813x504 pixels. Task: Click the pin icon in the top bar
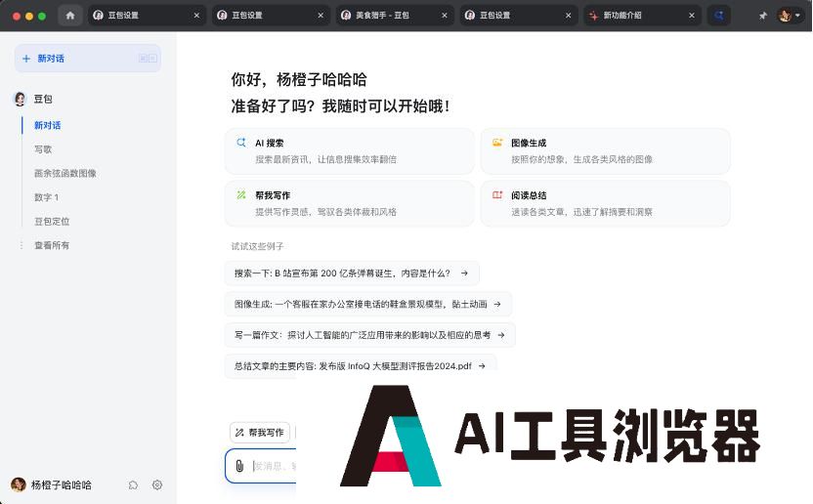(763, 16)
